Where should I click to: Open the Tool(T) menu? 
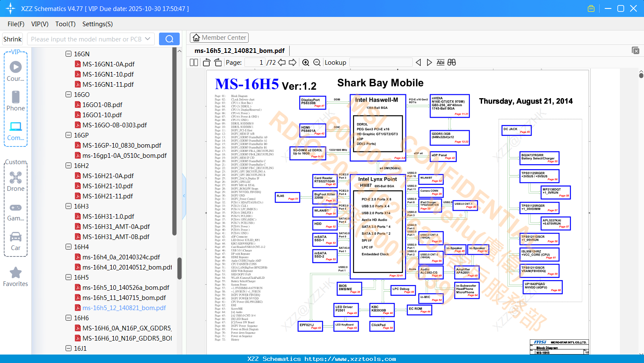[x=66, y=24]
